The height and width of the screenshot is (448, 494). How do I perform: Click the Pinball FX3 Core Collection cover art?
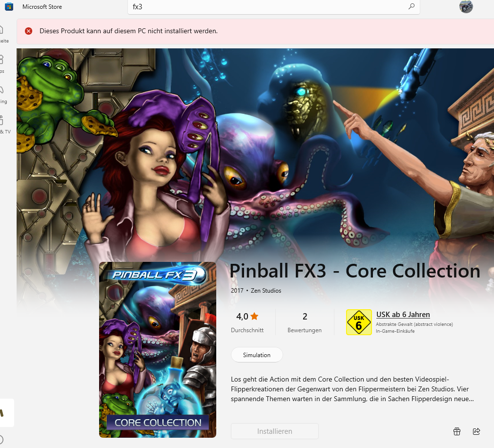click(x=158, y=350)
